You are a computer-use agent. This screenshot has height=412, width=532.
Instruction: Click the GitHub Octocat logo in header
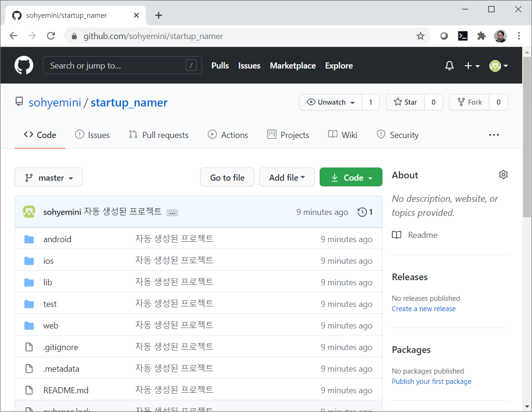click(x=24, y=65)
